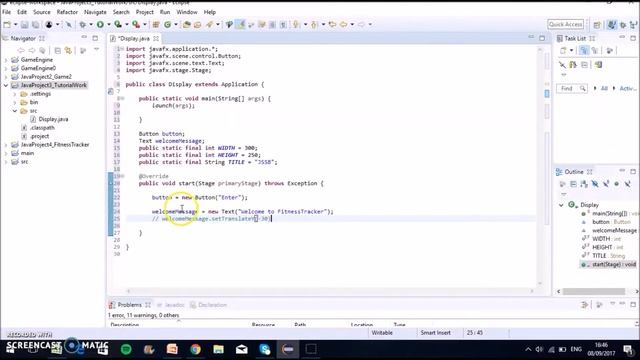This screenshot has height=360, width=640.
Task: Click the Coverage run toolbar icon
Action: (x=118, y=25)
